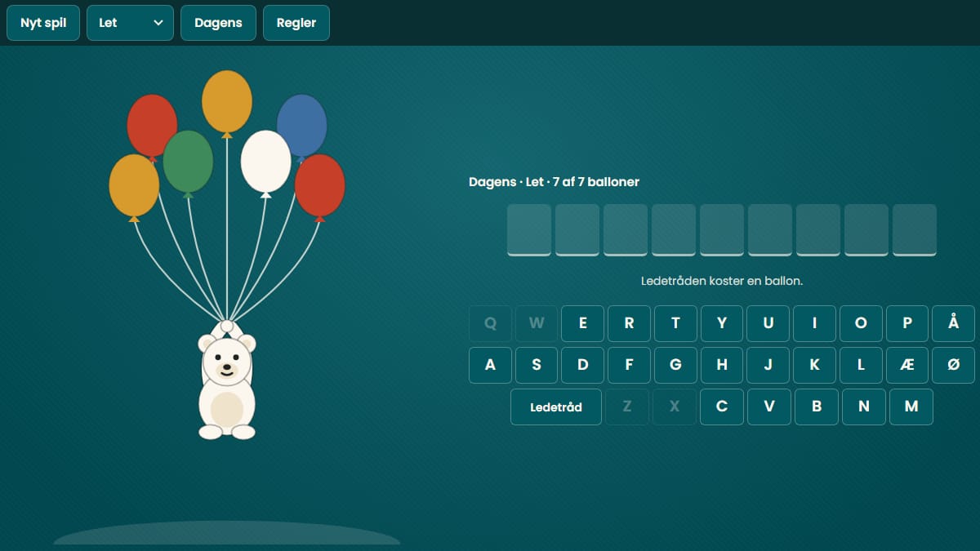Click the I key
The image size is (980, 551).
pyautogui.click(x=814, y=323)
